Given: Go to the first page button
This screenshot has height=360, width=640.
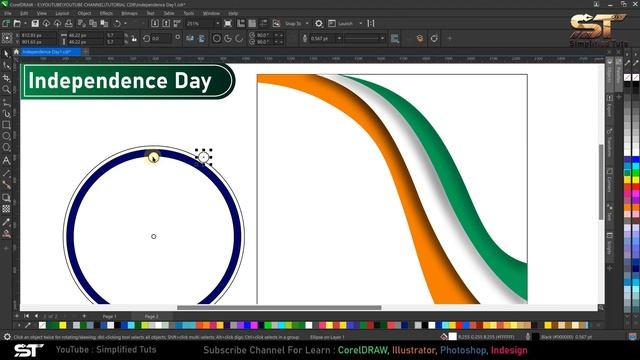Looking at the screenshot, I should tap(27, 316).
